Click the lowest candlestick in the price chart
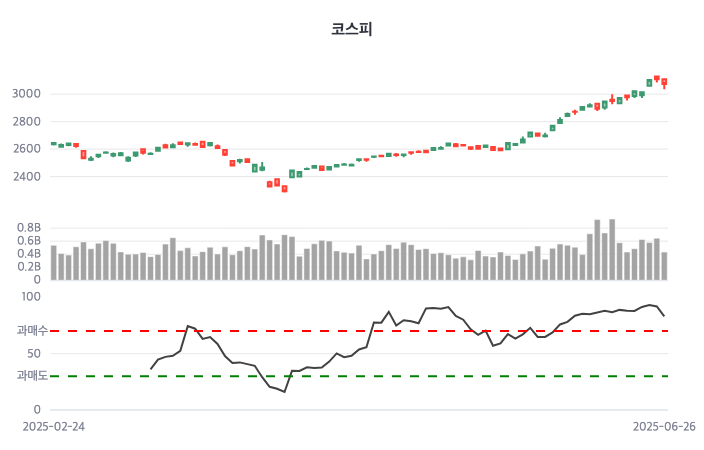The width and height of the screenshot is (704, 450). coord(284,188)
